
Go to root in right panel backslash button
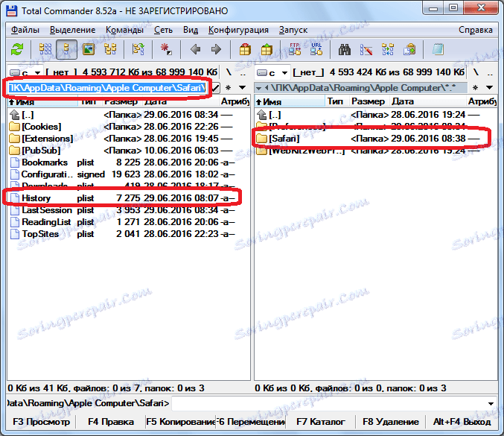(476, 72)
